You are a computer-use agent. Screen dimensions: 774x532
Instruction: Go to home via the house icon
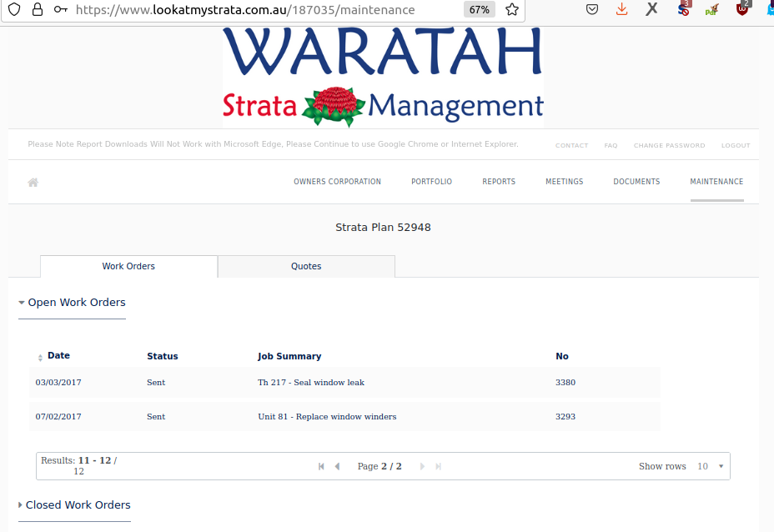coord(33,182)
